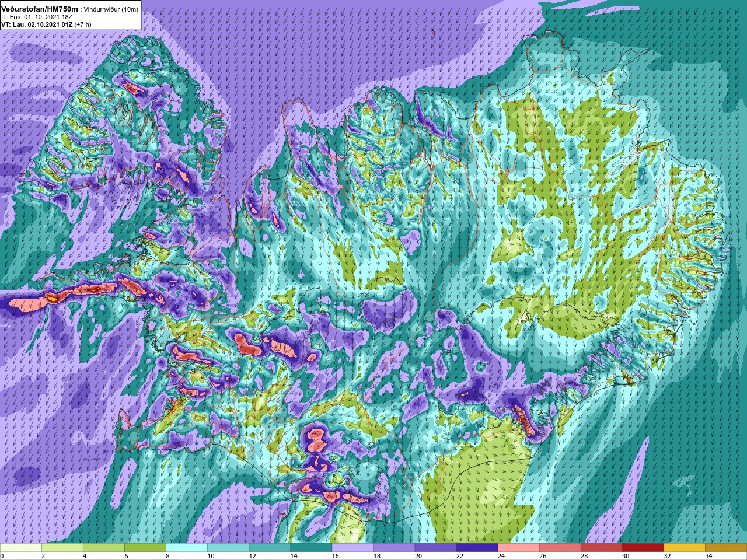Click the legend value "8"
Screen dimensions: 747x560
pos(168,556)
